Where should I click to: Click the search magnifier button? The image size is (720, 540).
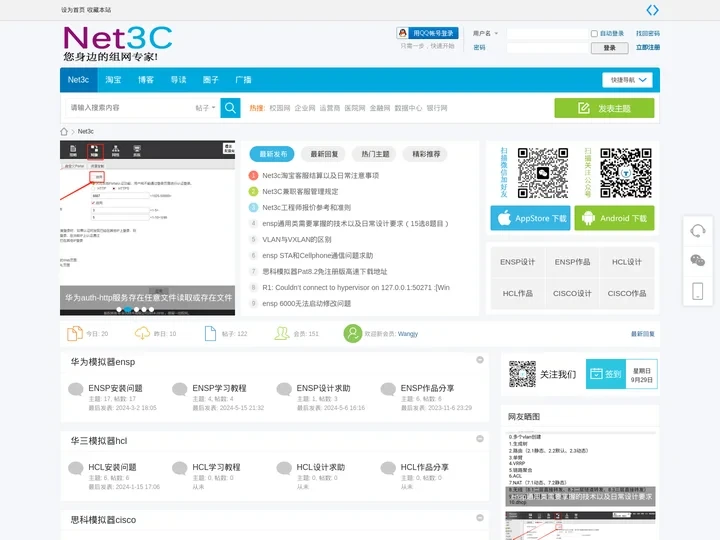230,108
